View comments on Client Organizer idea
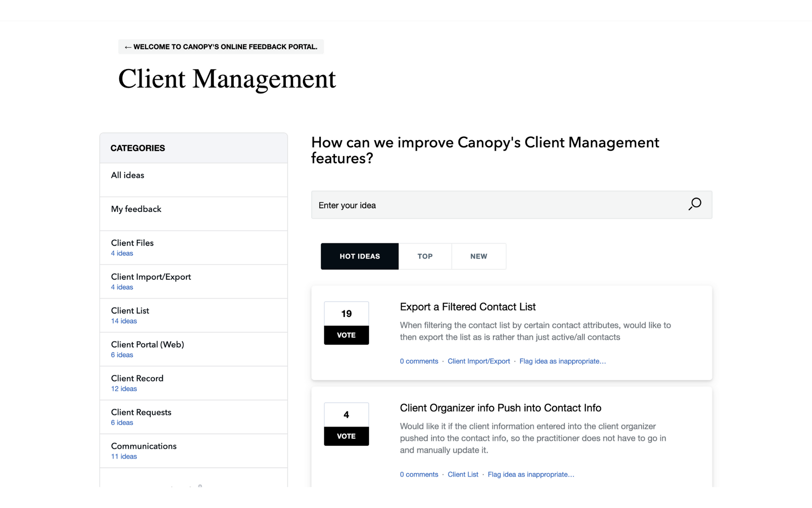 [419, 474]
